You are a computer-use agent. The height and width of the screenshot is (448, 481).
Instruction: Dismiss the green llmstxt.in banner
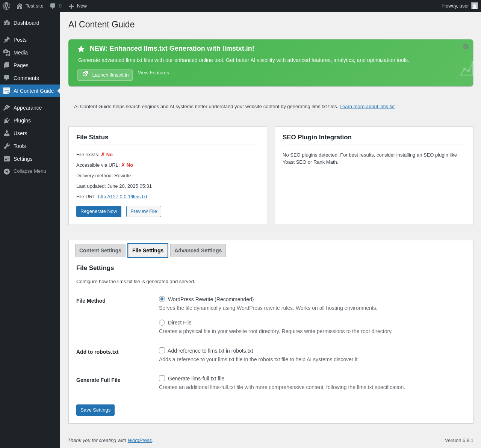click(x=466, y=47)
